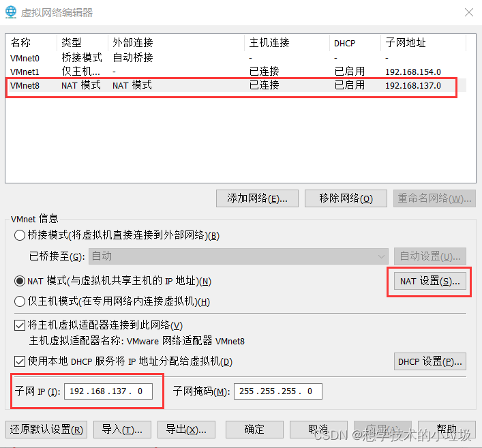The width and height of the screenshot is (482, 448).
Task: Open the 已桥接至 dropdown
Action: (238, 256)
